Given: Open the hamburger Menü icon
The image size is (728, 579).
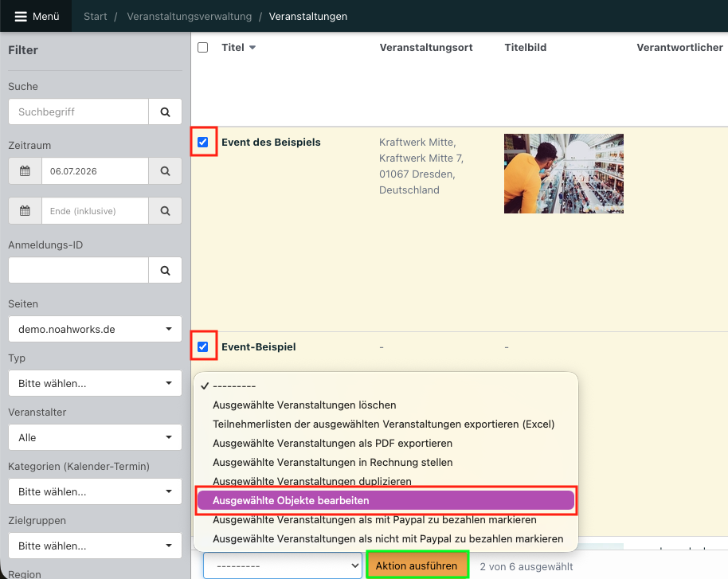Looking at the screenshot, I should tap(21, 16).
